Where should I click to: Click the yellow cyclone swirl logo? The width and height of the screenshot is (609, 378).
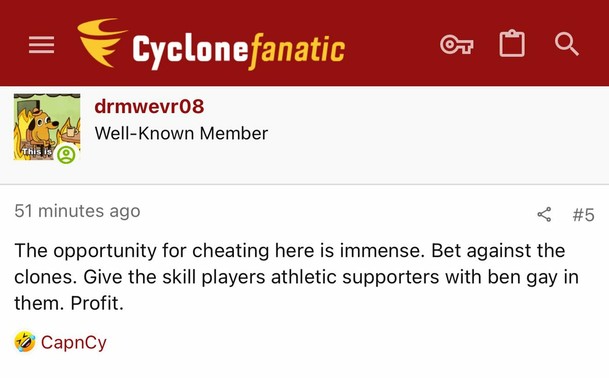(102, 43)
